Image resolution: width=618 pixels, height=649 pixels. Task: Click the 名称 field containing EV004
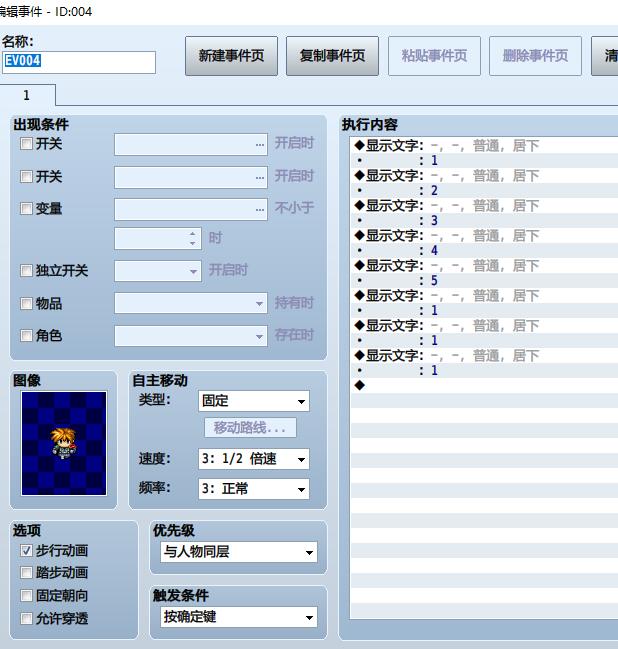(79, 62)
